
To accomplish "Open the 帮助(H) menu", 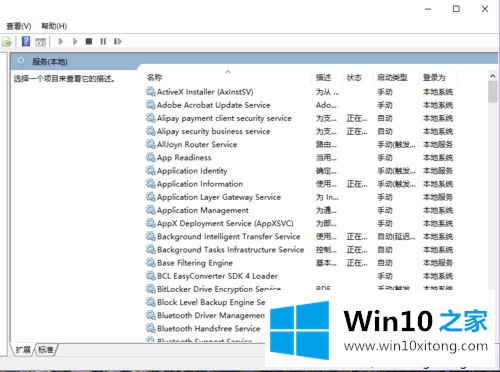I will tap(54, 26).
